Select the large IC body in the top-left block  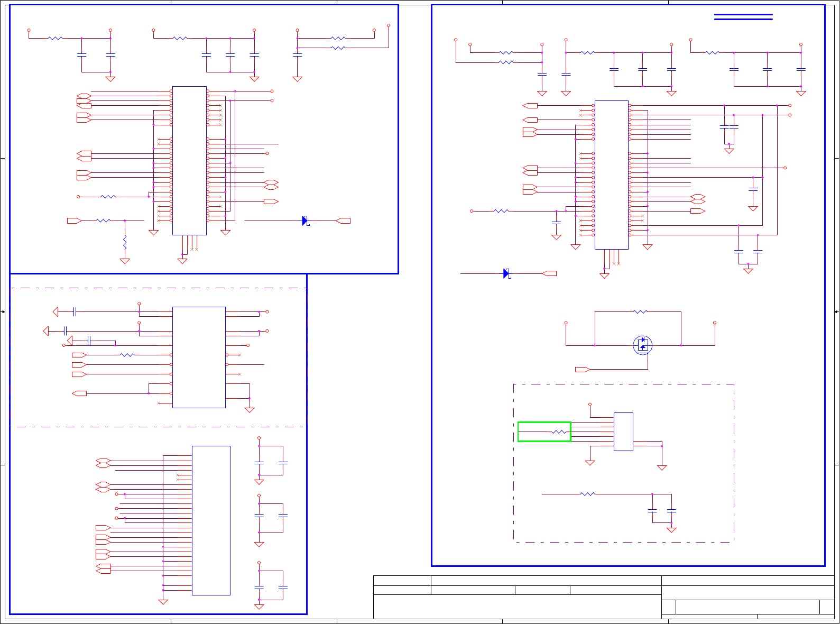point(189,161)
